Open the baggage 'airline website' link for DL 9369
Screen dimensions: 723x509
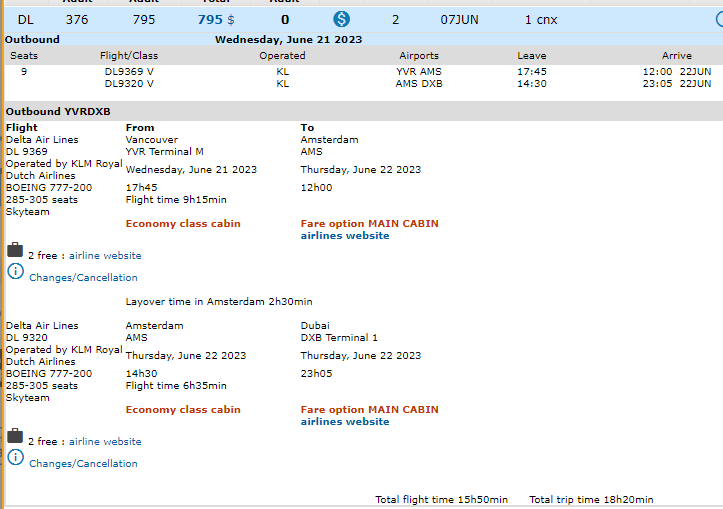pos(105,256)
